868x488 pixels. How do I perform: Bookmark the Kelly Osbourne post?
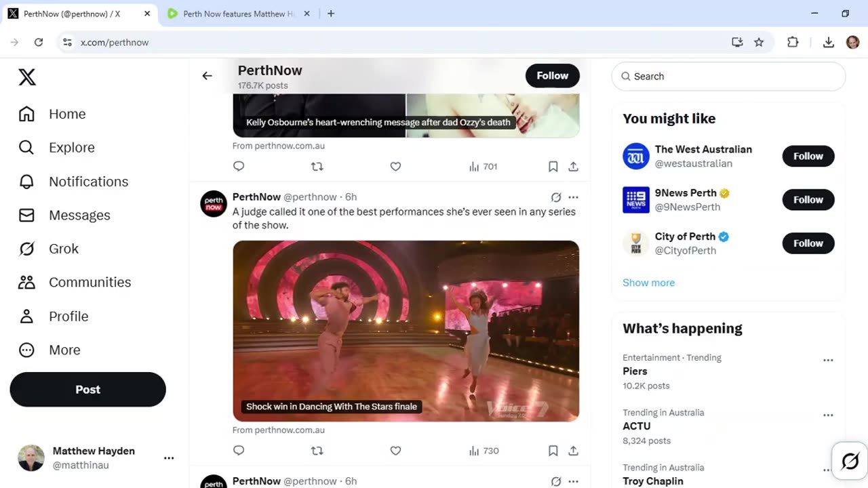click(x=553, y=166)
